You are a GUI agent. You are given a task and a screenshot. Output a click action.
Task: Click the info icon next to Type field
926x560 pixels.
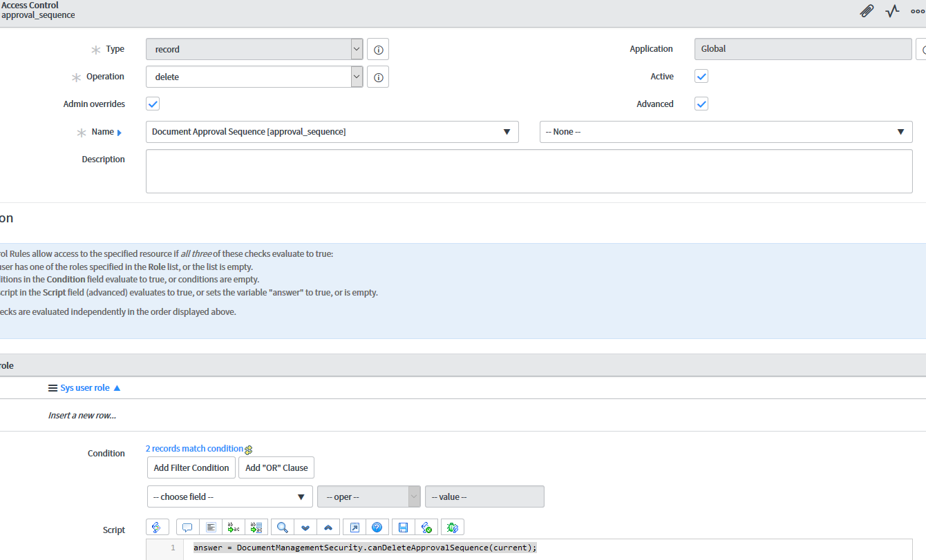click(x=378, y=48)
